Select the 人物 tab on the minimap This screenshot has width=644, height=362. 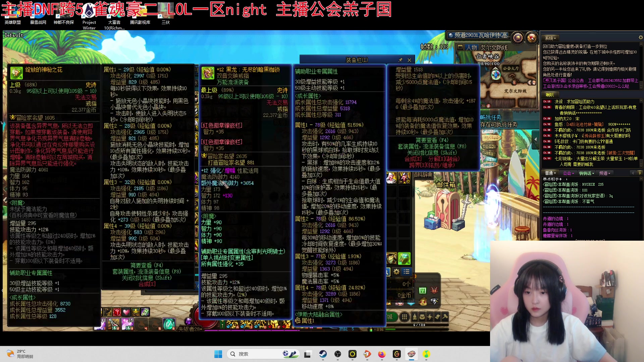coord(472,48)
